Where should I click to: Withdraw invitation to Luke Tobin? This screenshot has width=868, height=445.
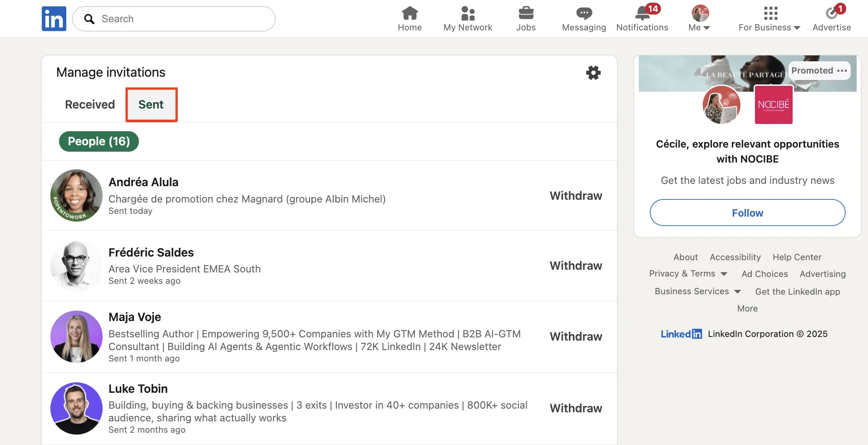click(576, 408)
